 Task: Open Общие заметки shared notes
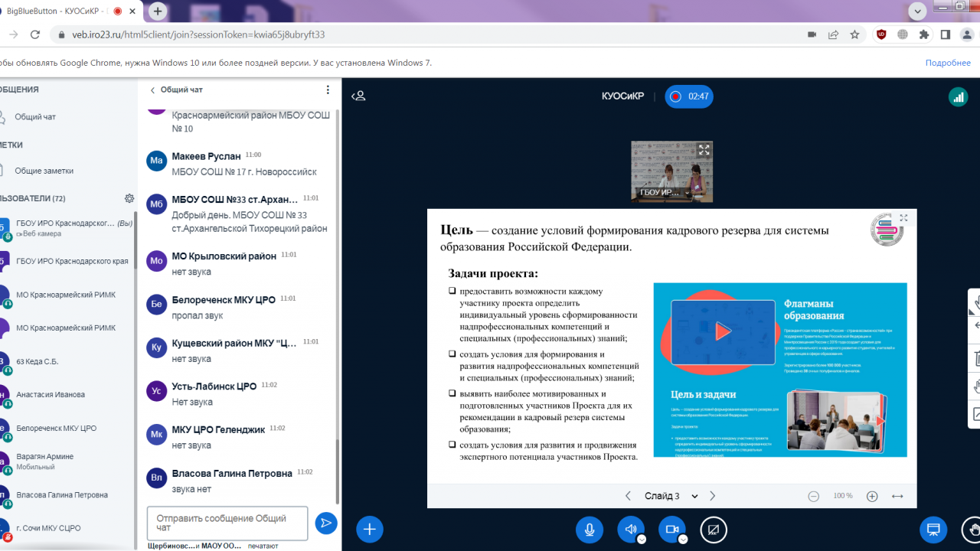point(44,171)
